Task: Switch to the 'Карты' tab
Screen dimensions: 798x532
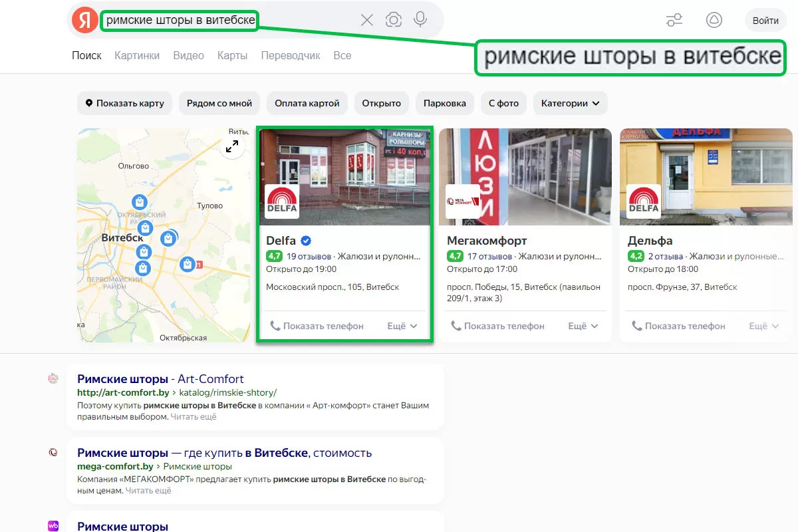Action: (x=232, y=55)
